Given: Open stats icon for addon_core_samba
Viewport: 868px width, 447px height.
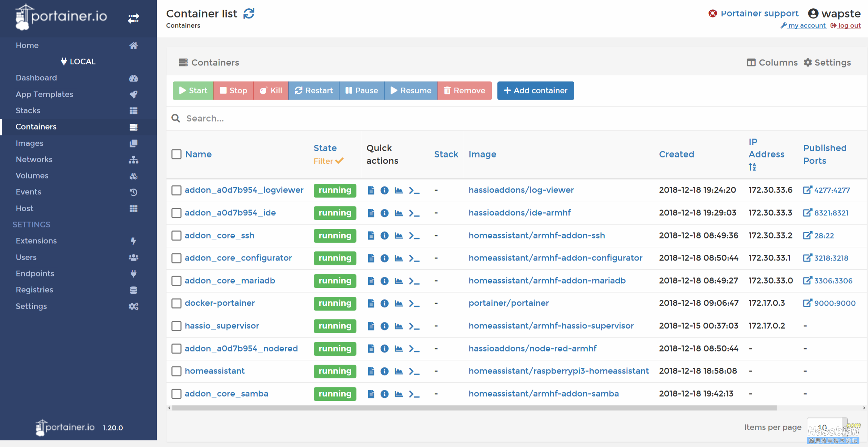Looking at the screenshot, I should click(398, 394).
